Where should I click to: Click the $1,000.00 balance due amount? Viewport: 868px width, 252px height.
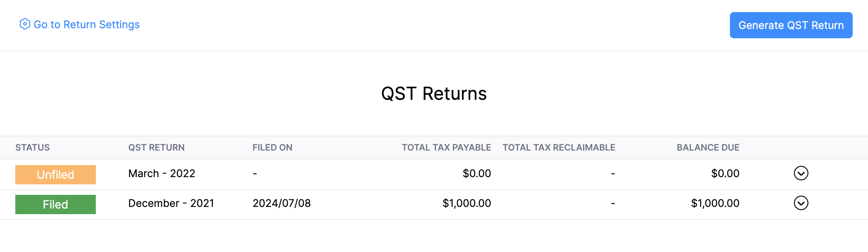[x=715, y=203]
